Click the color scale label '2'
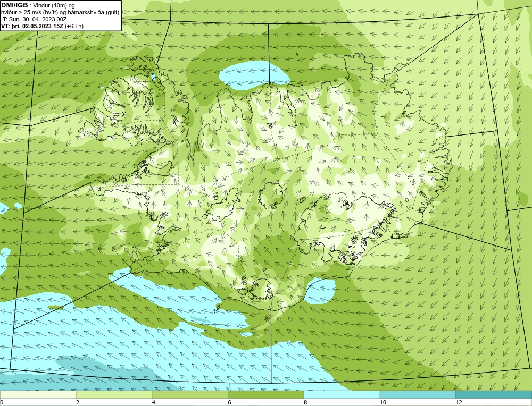The image size is (532, 406). click(x=78, y=402)
